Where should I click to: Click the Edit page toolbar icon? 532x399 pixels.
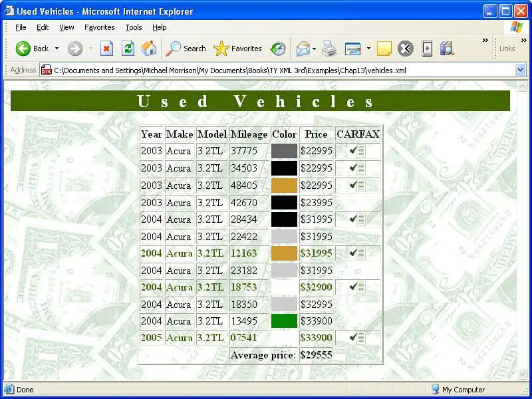click(x=353, y=49)
